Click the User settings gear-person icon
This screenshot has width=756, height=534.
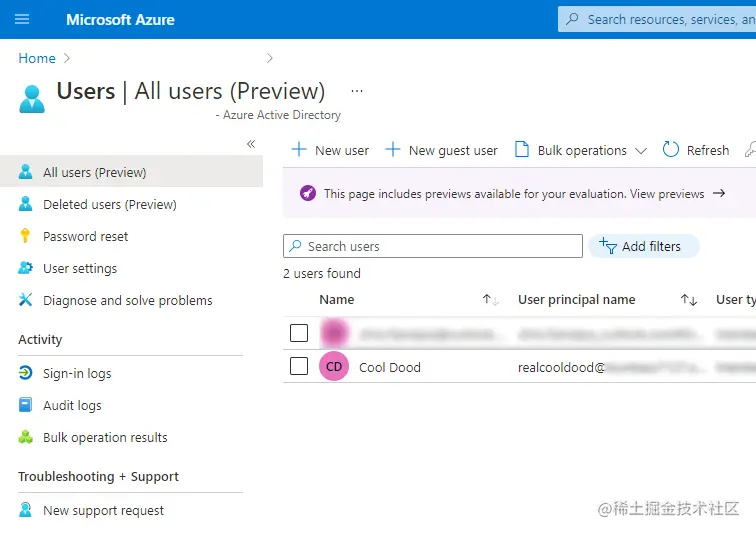click(25, 267)
